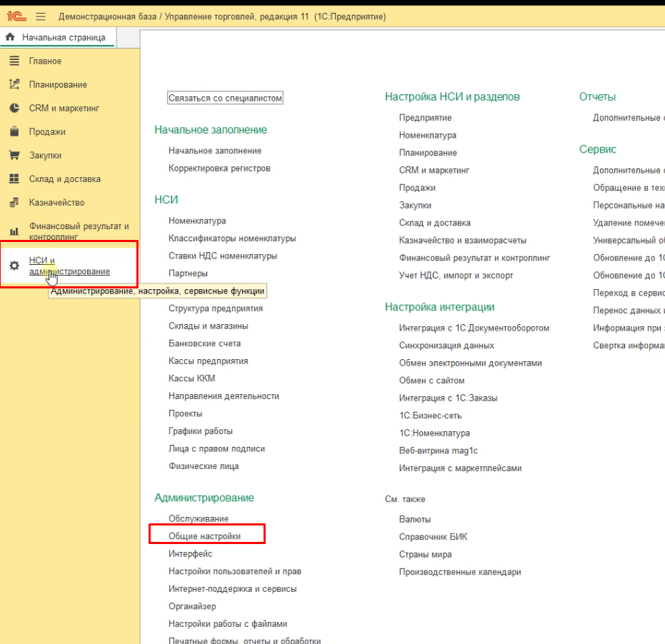Open the Главное section
Screen dimensions: 665x644
pos(45,61)
